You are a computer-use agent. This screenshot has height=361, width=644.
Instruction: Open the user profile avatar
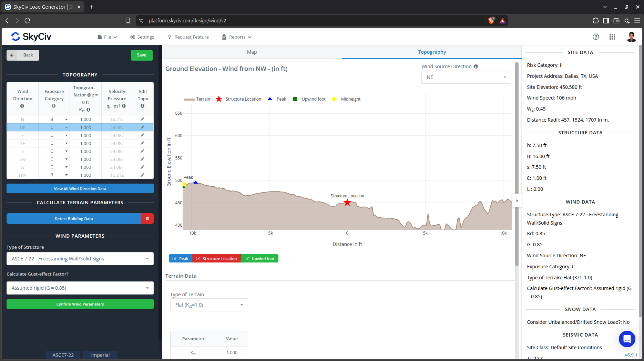click(x=631, y=37)
